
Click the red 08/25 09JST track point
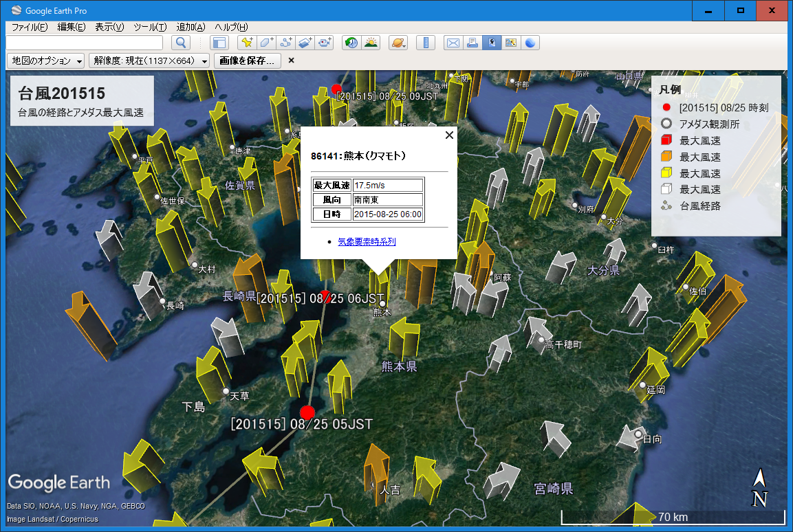(x=336, y=89)
